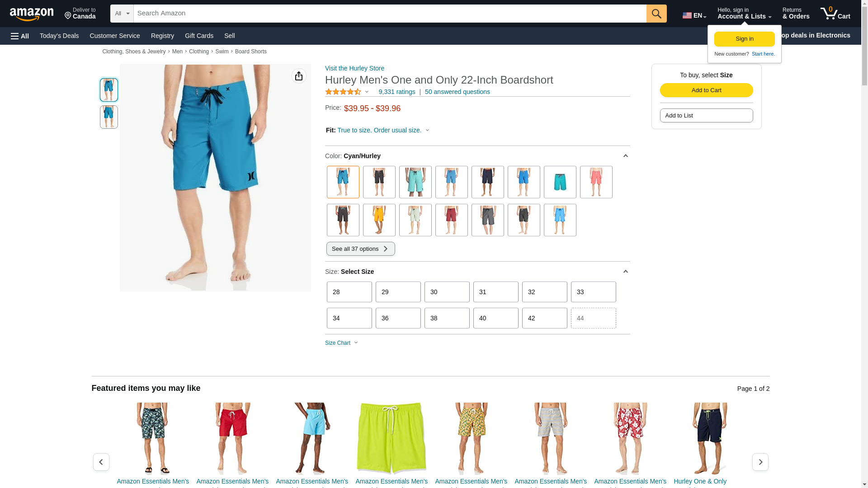
Task: Expand the Size Chart dropdown
Action: (341, 343)
